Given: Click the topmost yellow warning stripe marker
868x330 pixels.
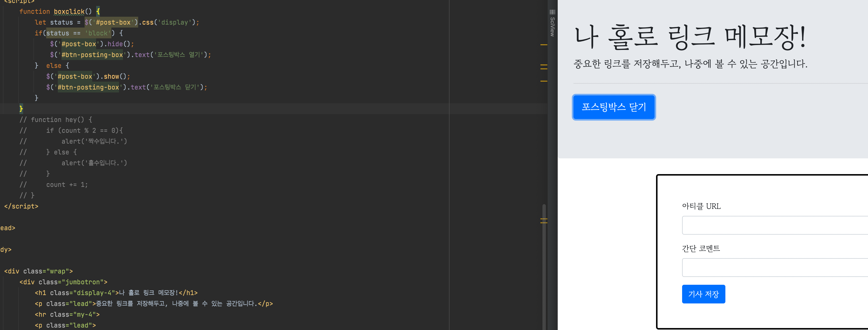Looking at the screenshot, I should point(543,45).
